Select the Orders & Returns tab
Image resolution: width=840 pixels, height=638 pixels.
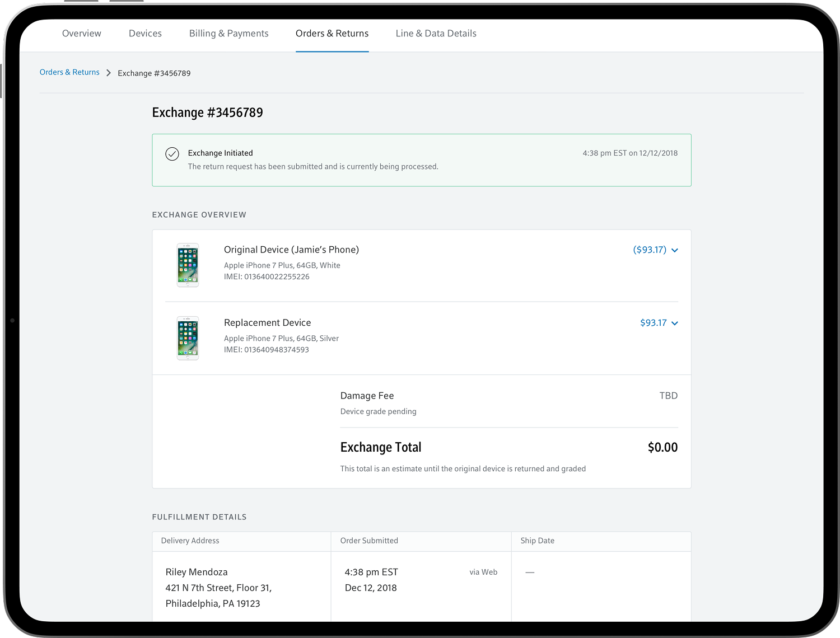pyautogui.click(x=332, y=34)
